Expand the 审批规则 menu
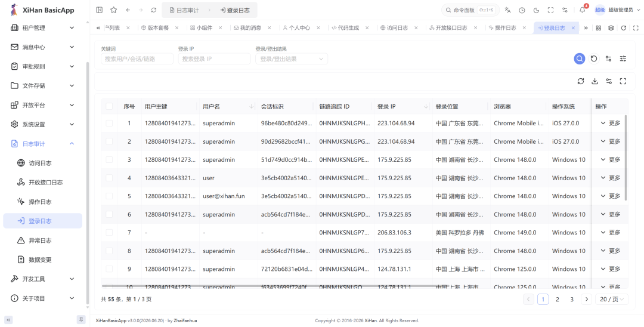Screen dimensions: 644x327 click(x=43, y=66)
